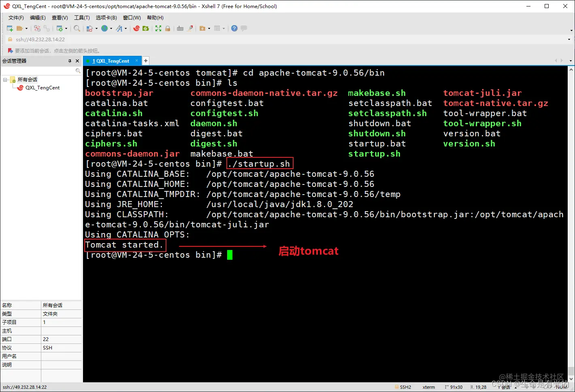Viewport: 575px width, 392px height.
Task: Expand the folder-plus dropdown arrow
Action: point(209,28)
